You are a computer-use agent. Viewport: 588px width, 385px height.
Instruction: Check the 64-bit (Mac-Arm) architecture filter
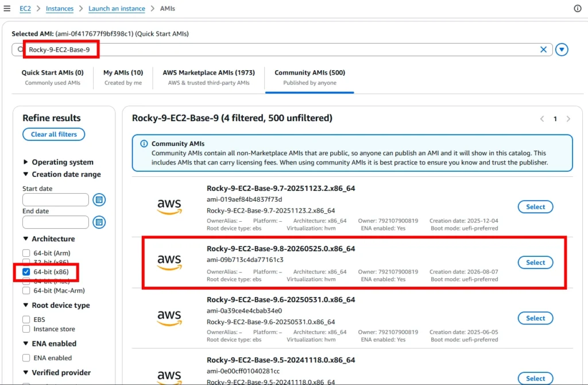[x=26, y=290]
